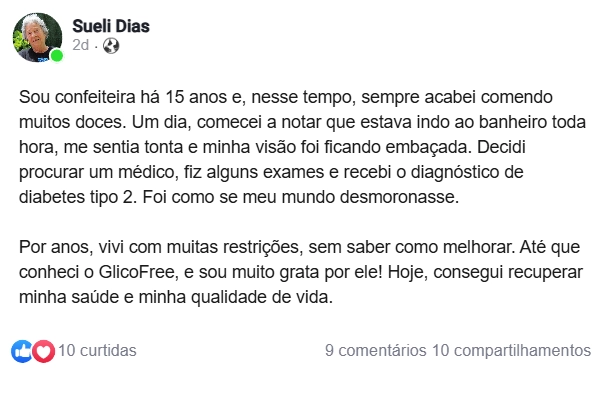Click the green online status dot

(x=57, y=56)
